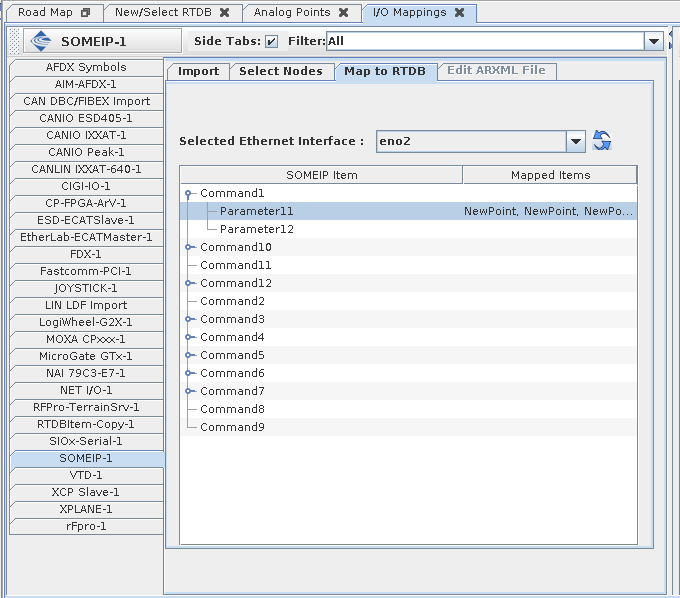Close the New/Select RTDB tab

coord(225,13)
